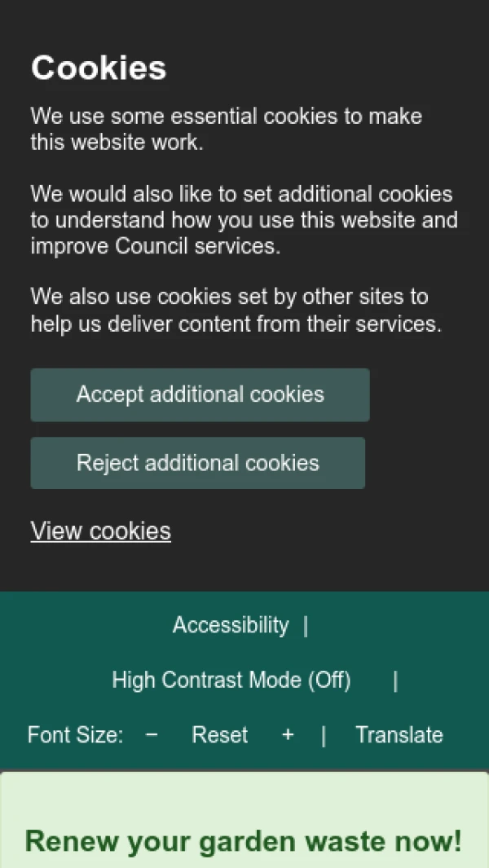Click the essential cookies paragraph text

point(226,129)
